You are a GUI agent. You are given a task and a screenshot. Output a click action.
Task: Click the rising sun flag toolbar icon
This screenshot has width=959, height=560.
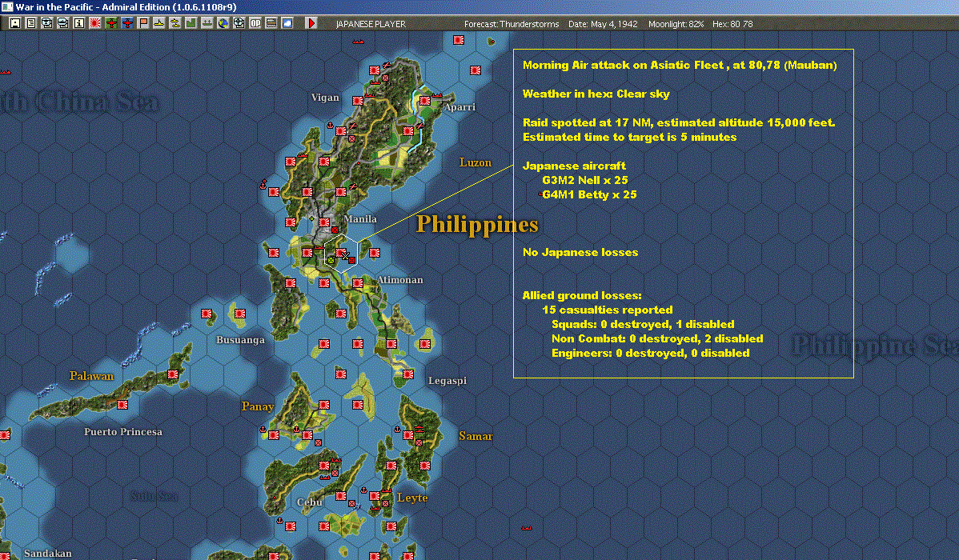pyautogui.click(x=94, y=23)
